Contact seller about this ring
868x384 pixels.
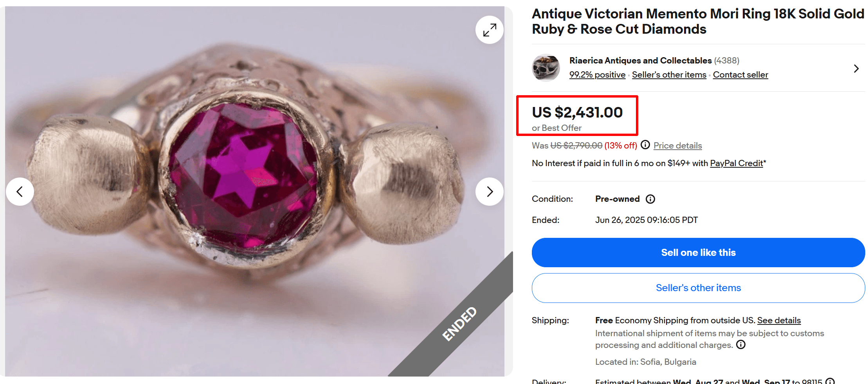tap(740, 74)
